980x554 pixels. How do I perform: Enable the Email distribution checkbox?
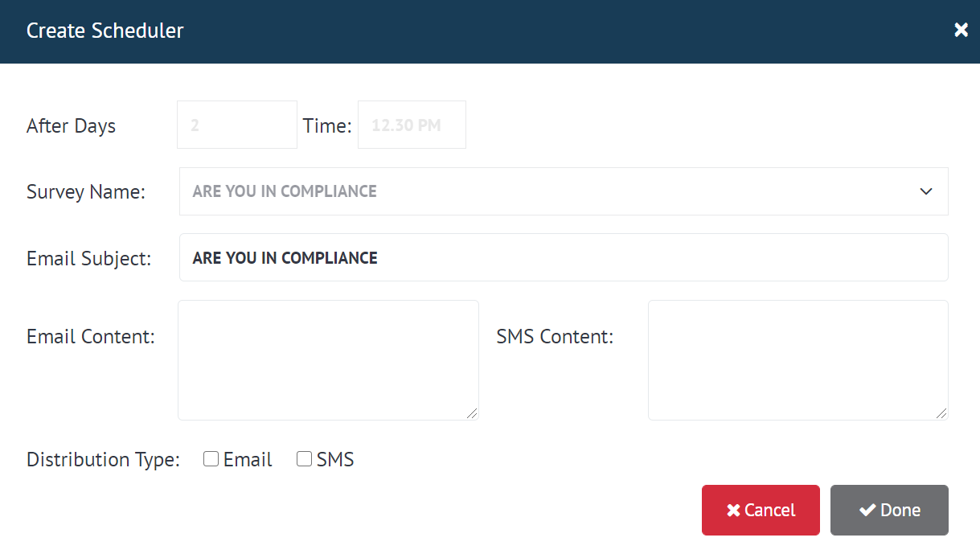(211, 459)
